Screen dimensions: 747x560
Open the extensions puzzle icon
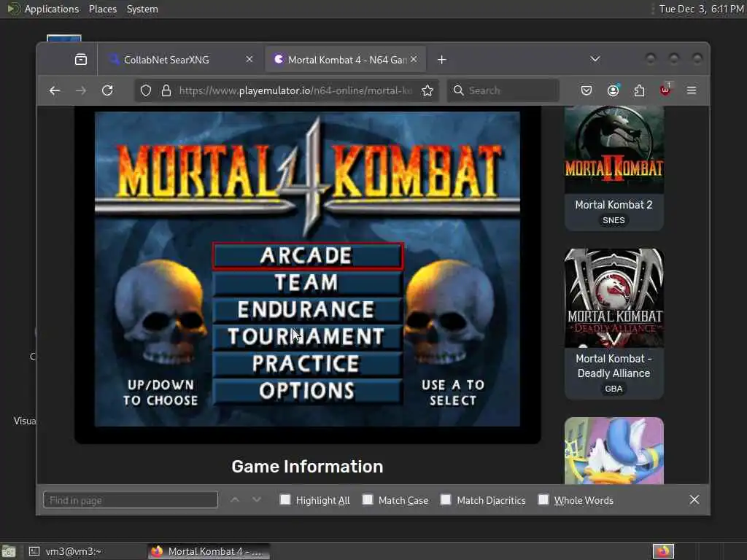(639, 90)
